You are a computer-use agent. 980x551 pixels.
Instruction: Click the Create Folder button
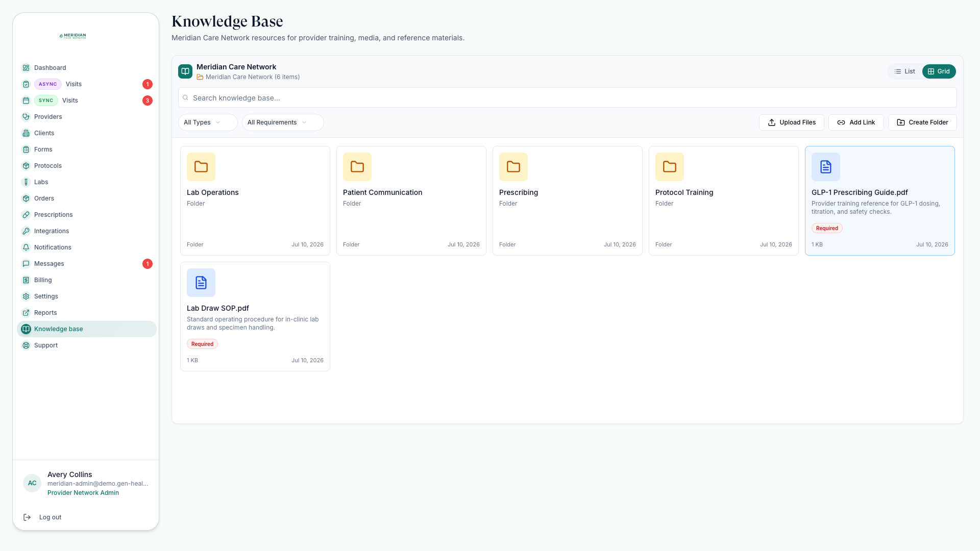[922, 122]
